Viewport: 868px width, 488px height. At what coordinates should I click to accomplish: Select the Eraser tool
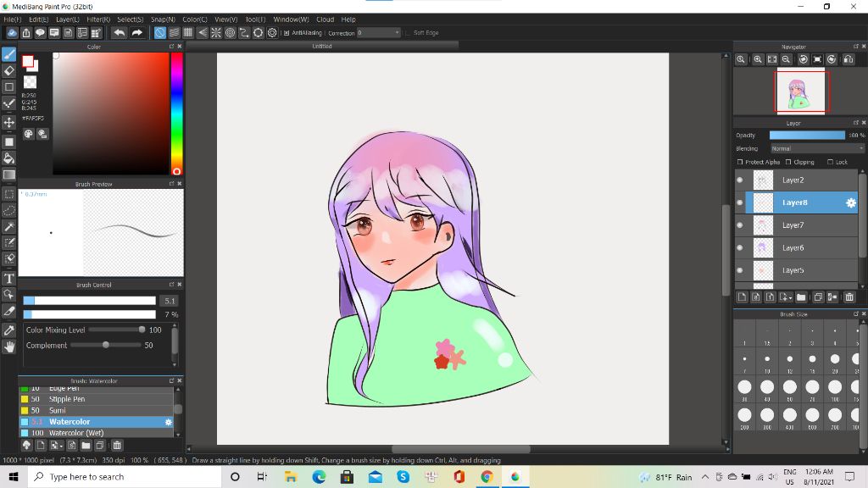[x=8, y=70]
